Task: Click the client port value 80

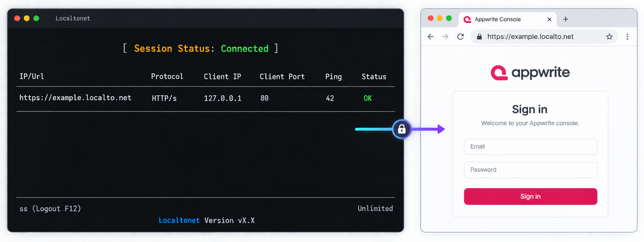Action: pos(264,98)
